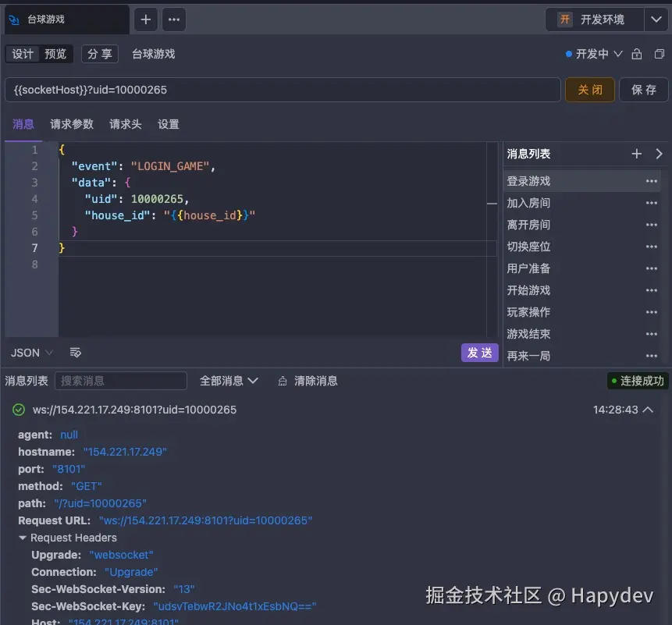
Task: Select the 设置 tab
Action: point(169,124)
